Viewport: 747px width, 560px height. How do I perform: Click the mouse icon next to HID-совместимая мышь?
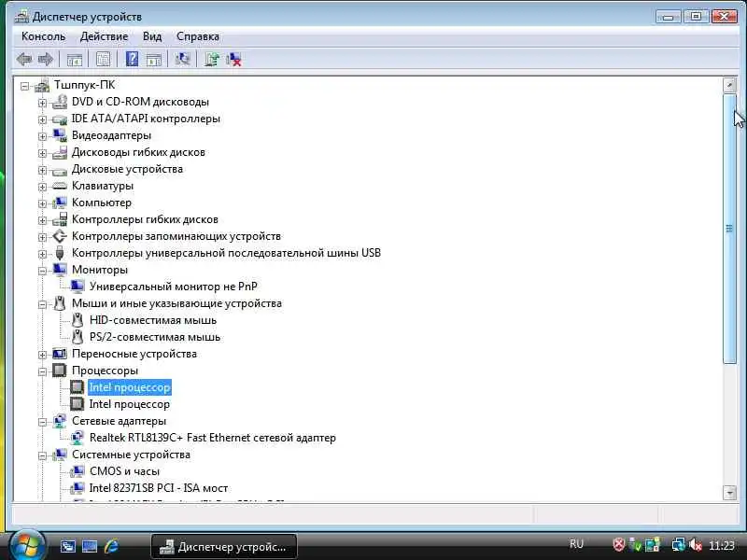tap(78, 320)
